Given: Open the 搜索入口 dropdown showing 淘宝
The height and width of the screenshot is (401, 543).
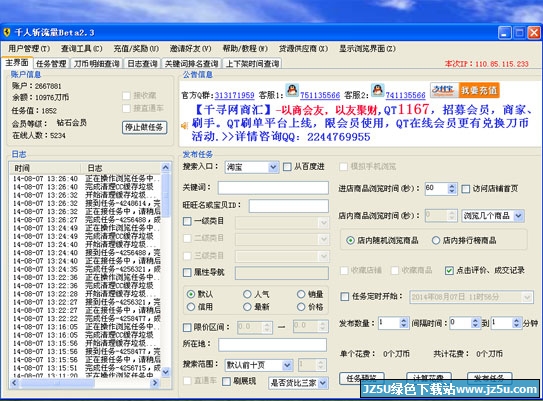Looking at the screenshot, I should tap(251, 167).
